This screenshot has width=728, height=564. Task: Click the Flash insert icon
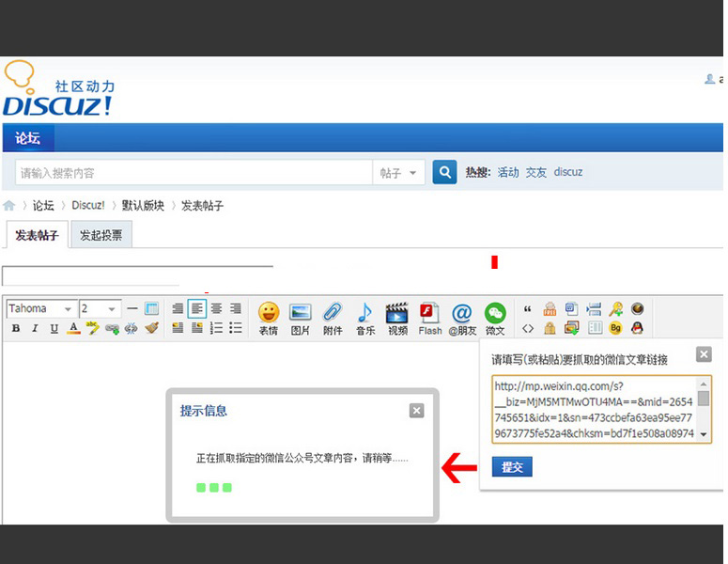430,317
